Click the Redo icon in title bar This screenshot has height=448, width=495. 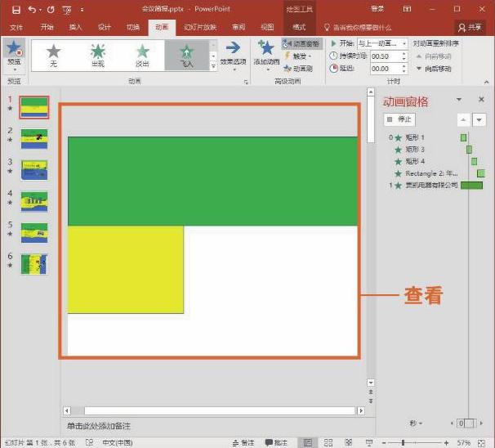pyautogui.click(x=51, y=10)
